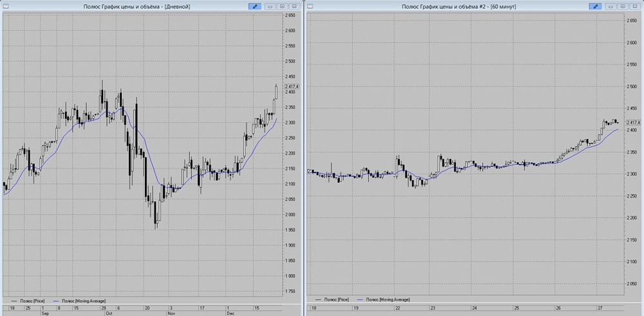Click the 'Oct' month label on the daily time axis
Viewport: 644px width, 316px height.
coord(109,313)
